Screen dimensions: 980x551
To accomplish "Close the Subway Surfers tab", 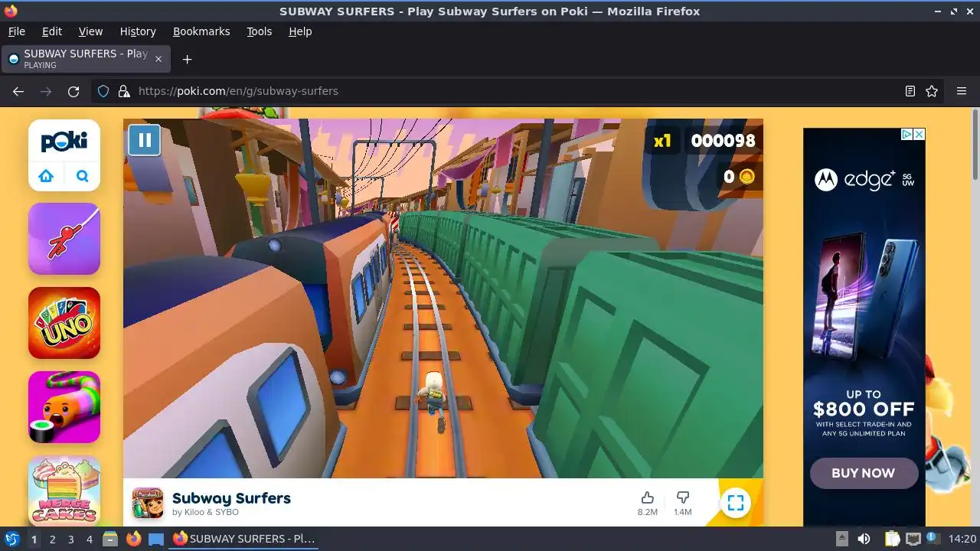I will (158, 59).
